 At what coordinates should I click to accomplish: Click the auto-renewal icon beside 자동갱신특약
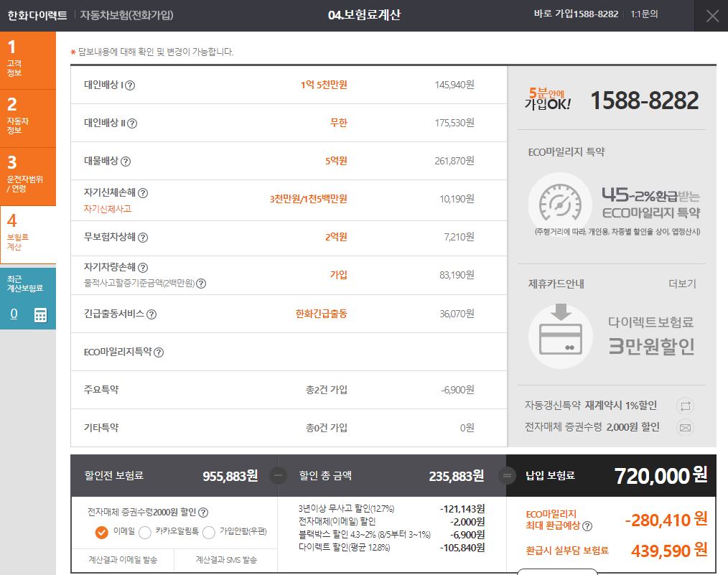(x=686, y=406)
